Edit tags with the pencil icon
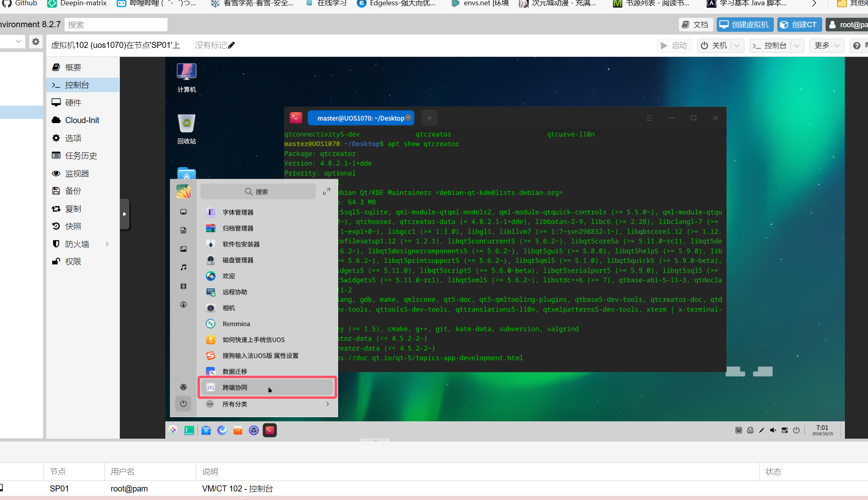Viewport: 868px width, 500px height. [x=231, y=45]
